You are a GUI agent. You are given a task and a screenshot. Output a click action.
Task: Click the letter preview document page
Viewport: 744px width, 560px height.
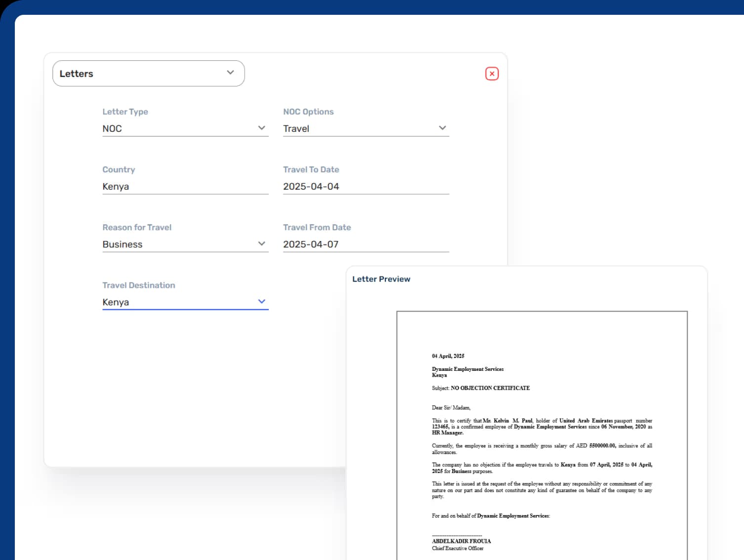[542, 436]
